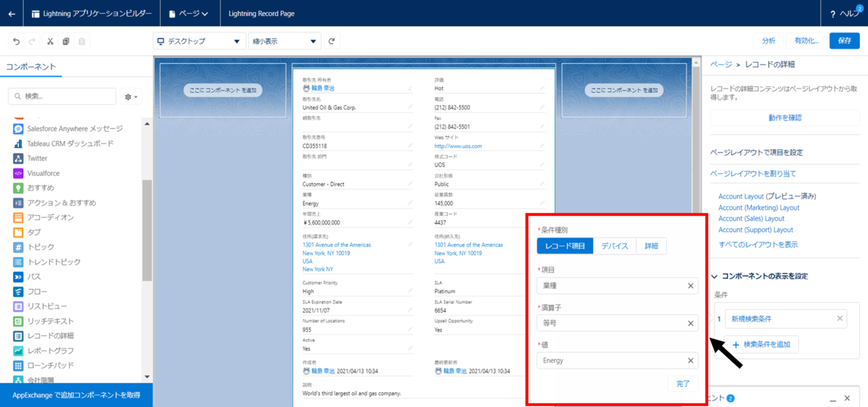This screenshot has height=407, width=868.
Task: Open the ページ dropdown menu
Action: click(x=188, y=14)
